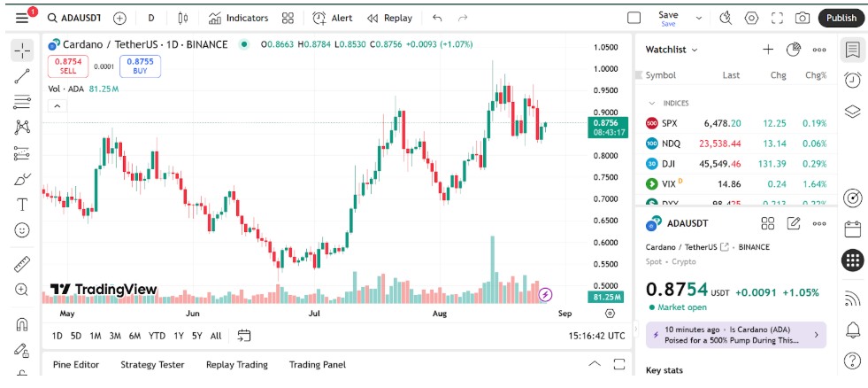Open price scale settings gear
The image size is (868, 388).
(x=610, y=314)
